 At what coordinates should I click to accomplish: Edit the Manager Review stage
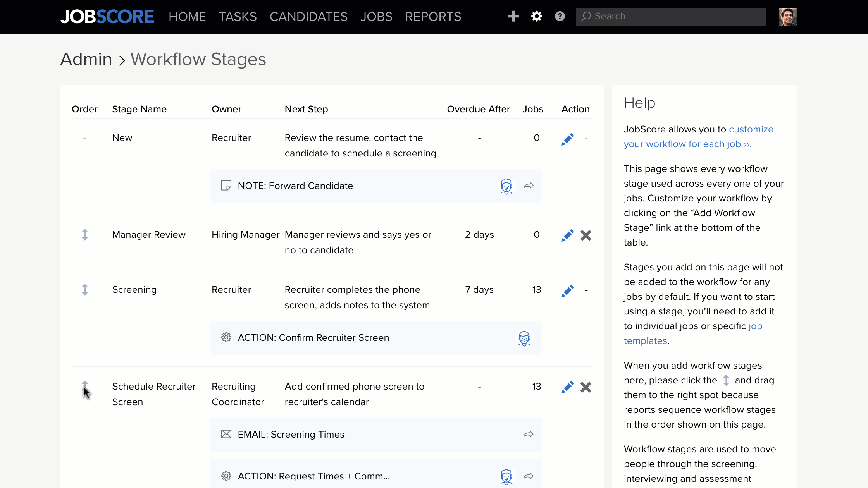pos(568,235)
